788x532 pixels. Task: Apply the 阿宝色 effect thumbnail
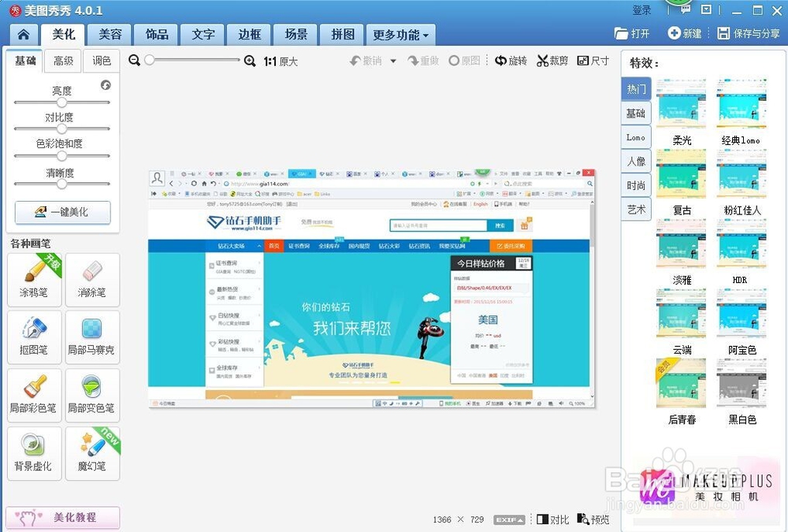(742, 314)
